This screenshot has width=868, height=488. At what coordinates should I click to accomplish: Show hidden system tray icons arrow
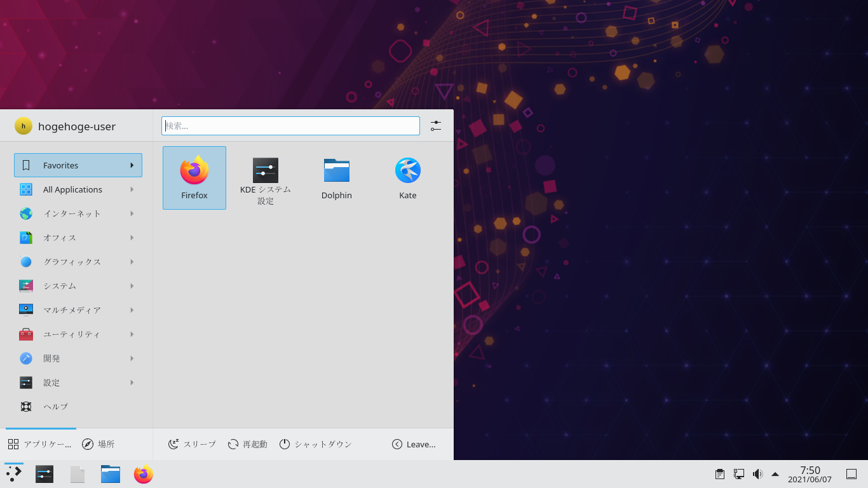click(x=775, y=474)
